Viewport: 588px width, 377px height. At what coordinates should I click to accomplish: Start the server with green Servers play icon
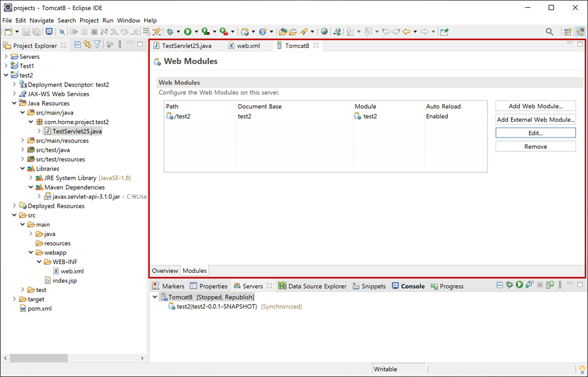point(520,285)
